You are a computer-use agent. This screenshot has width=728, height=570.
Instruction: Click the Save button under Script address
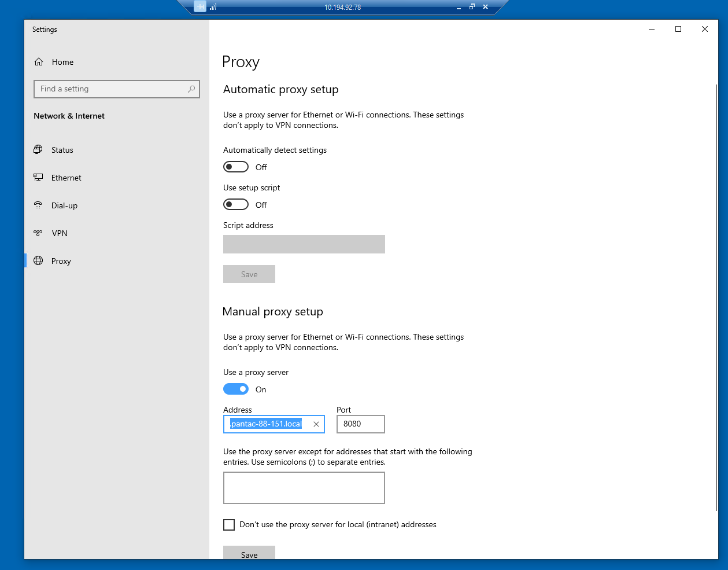tap(249, 274)
